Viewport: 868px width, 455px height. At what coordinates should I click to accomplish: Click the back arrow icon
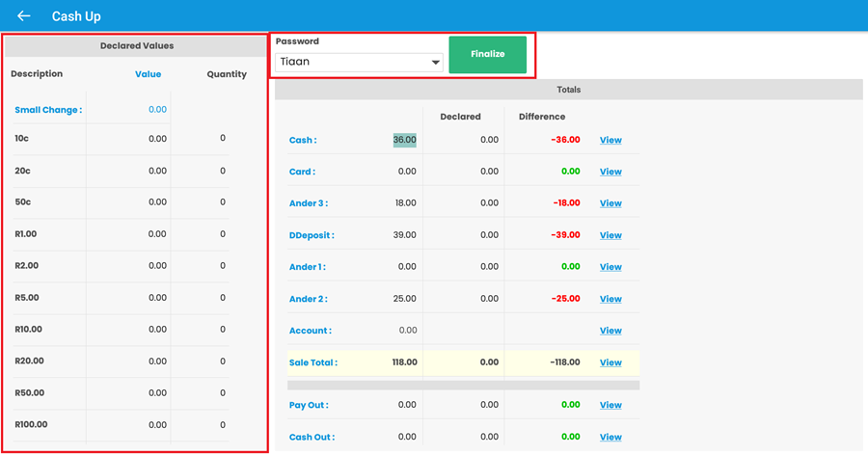pos(24,16)
